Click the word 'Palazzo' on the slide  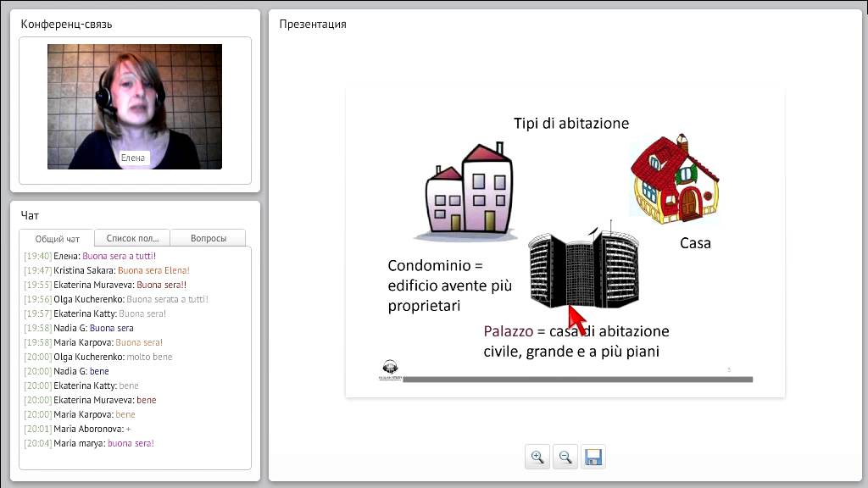tap(509, 331)
